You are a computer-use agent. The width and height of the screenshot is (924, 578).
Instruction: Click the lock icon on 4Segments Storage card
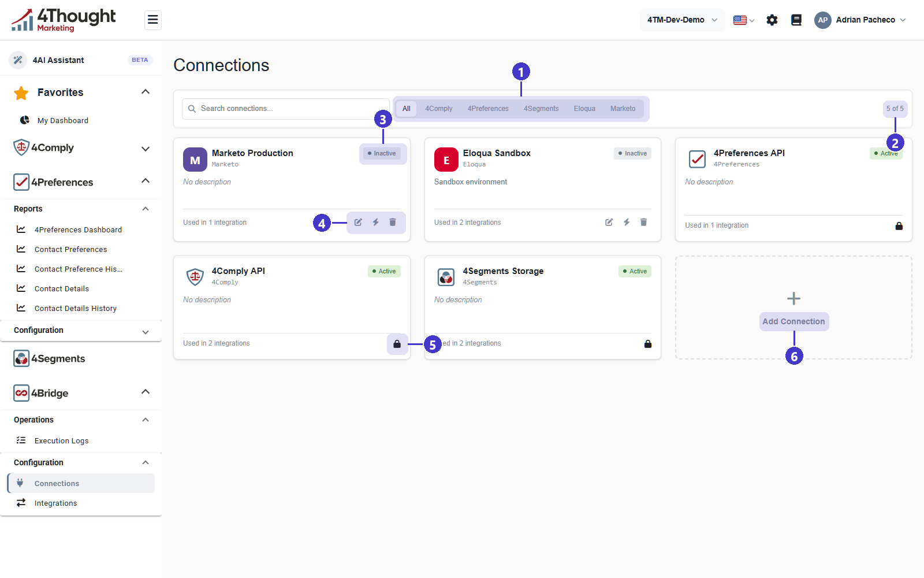click(x=648, y=344)
